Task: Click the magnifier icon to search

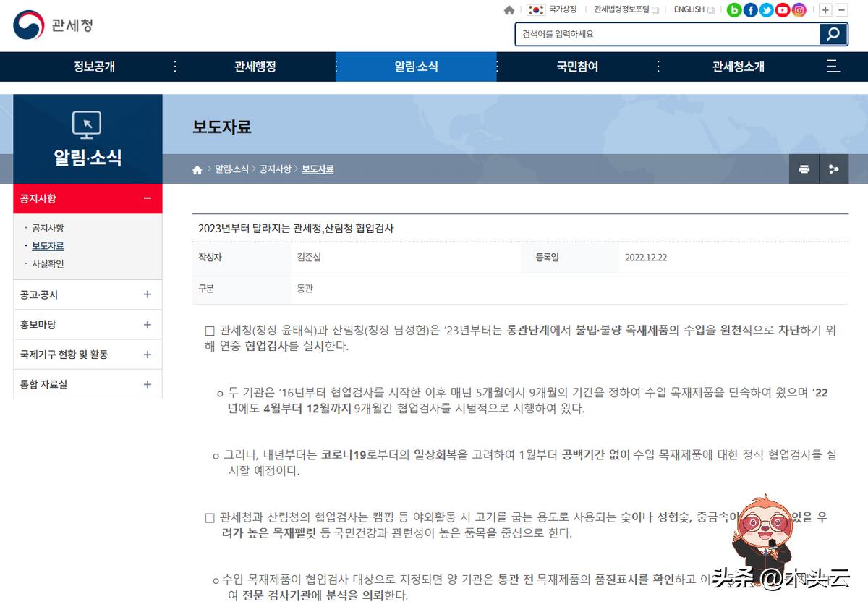Action: tap(833, 34)
